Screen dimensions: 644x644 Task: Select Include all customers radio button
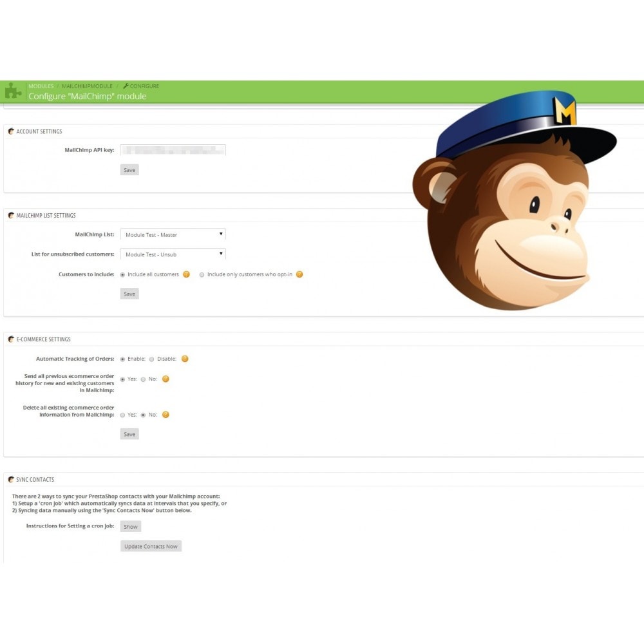[122, 275]
